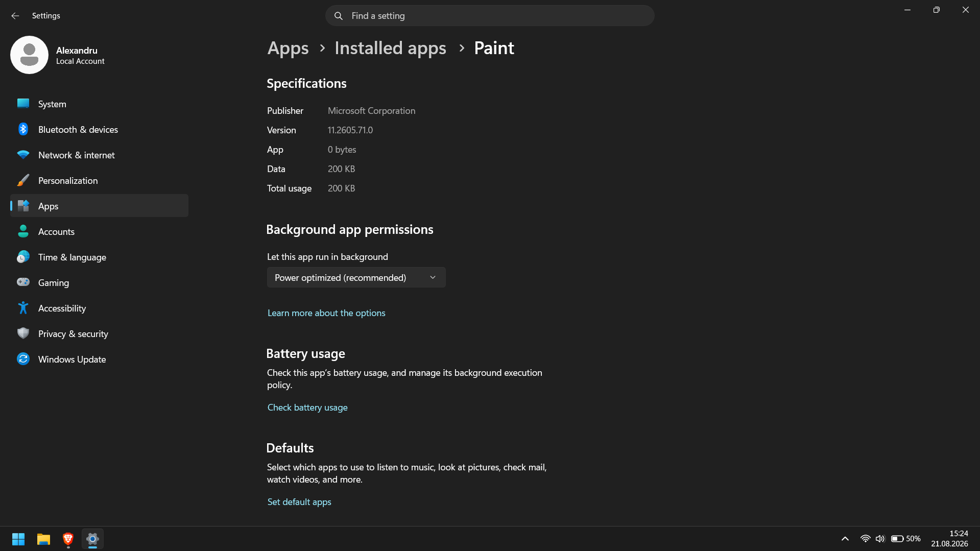Click Learn more about the options link
Screen dimensions: 980x551
(326, 313)
